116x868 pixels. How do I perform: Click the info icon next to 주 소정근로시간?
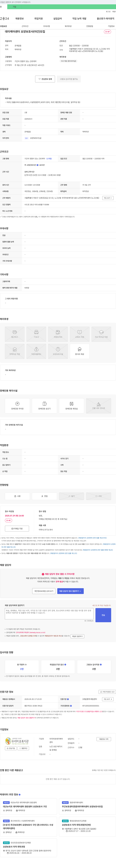click(37, 165)
